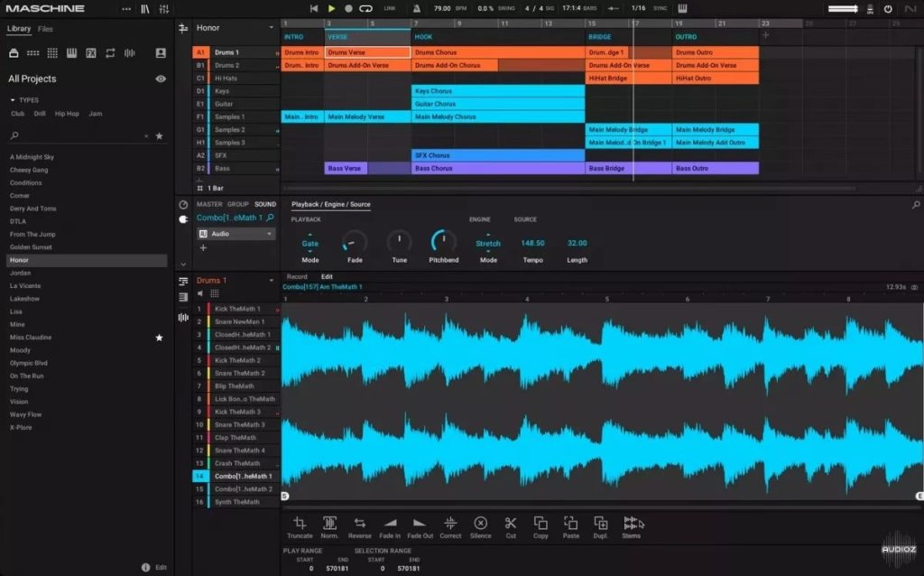This screenshot has height=576, width=924.
Task: Click the Record tab in sample editor
Action: click(x=297, y=276)
